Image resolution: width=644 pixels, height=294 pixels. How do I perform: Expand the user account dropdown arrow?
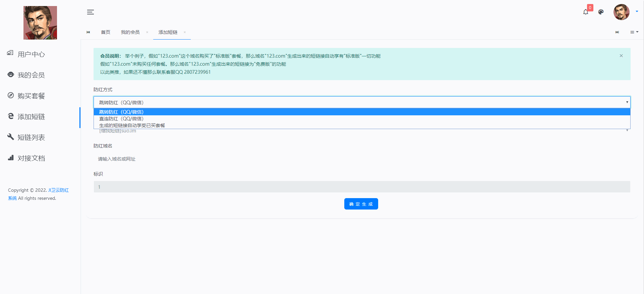[x=637, y=11]
